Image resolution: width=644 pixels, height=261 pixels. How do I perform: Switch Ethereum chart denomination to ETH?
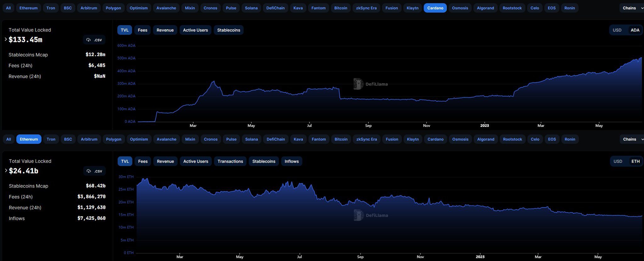[x=636, y=161]
